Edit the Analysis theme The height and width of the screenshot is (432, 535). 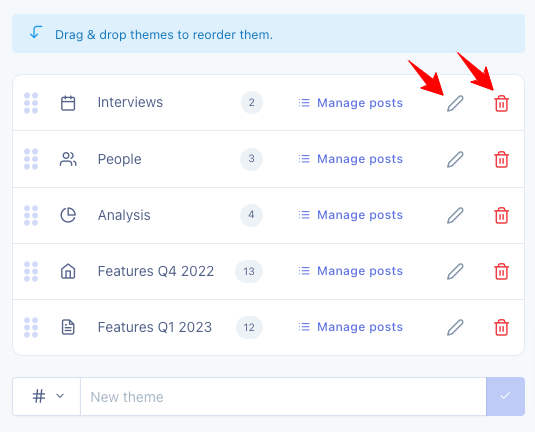[x=456, y=215]
